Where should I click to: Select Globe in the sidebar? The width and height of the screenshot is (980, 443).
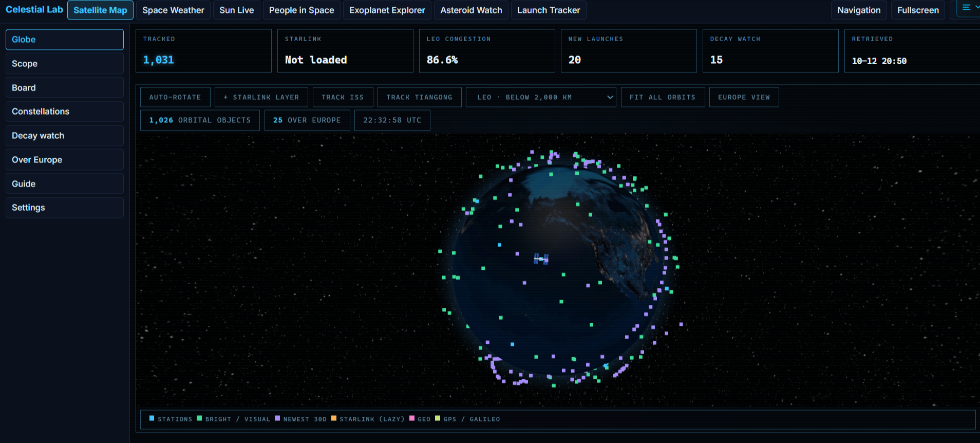click(x=65, y=40)
